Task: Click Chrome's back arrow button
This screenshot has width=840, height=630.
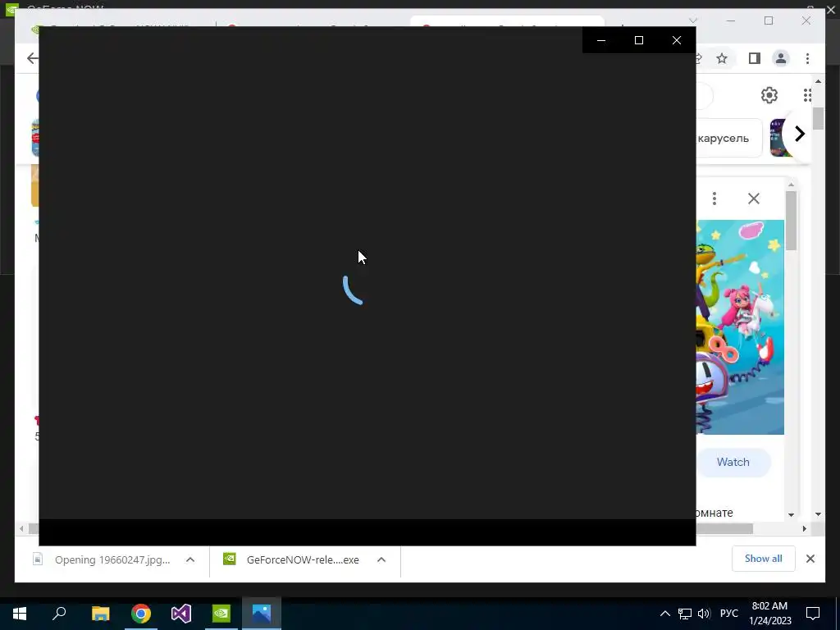Action: 32,58
